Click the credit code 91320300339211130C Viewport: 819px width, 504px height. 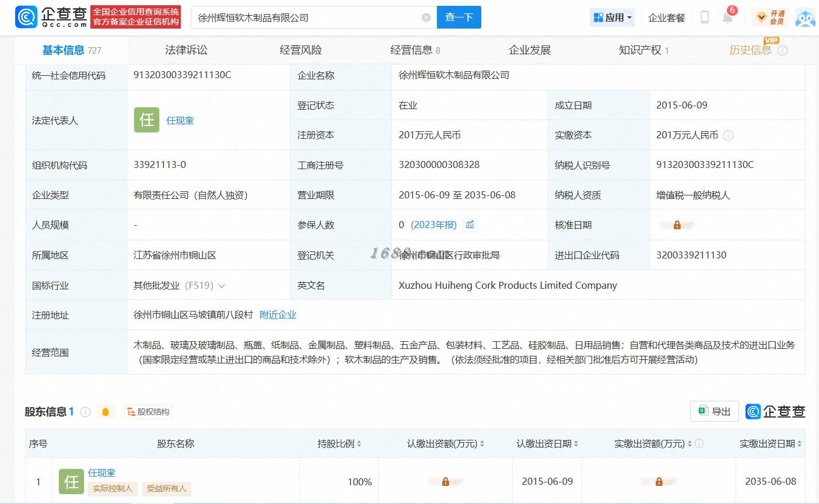pos(183,75)
